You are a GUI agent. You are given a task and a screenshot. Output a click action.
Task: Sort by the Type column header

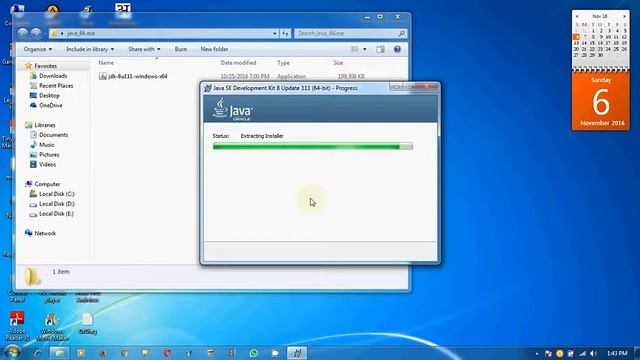coord(283,63)
